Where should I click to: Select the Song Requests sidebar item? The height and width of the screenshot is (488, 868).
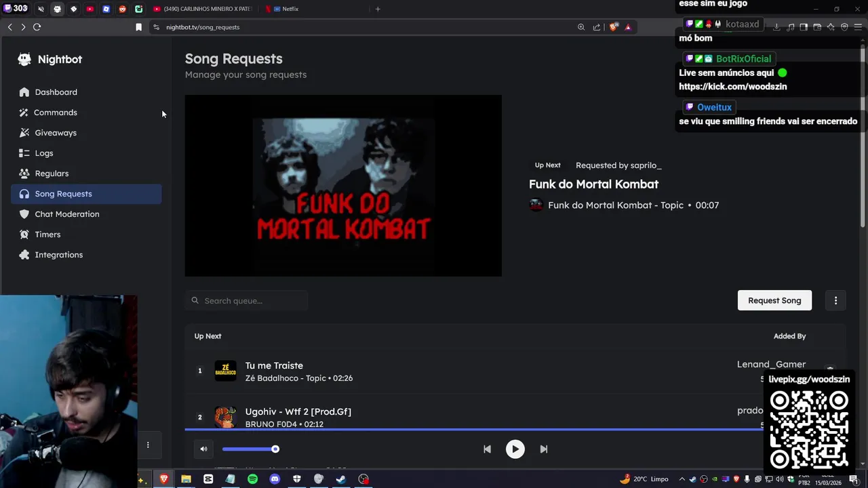(86, 194)
